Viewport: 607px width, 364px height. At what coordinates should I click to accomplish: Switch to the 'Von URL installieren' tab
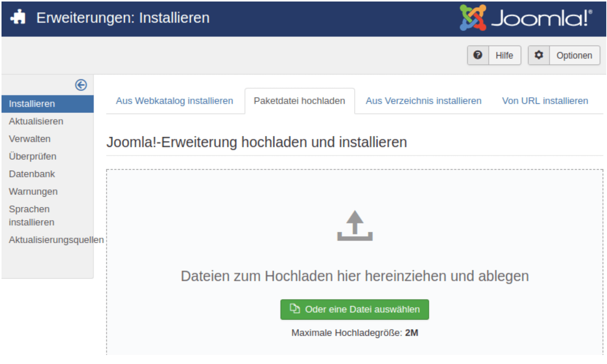coord(545,101)
